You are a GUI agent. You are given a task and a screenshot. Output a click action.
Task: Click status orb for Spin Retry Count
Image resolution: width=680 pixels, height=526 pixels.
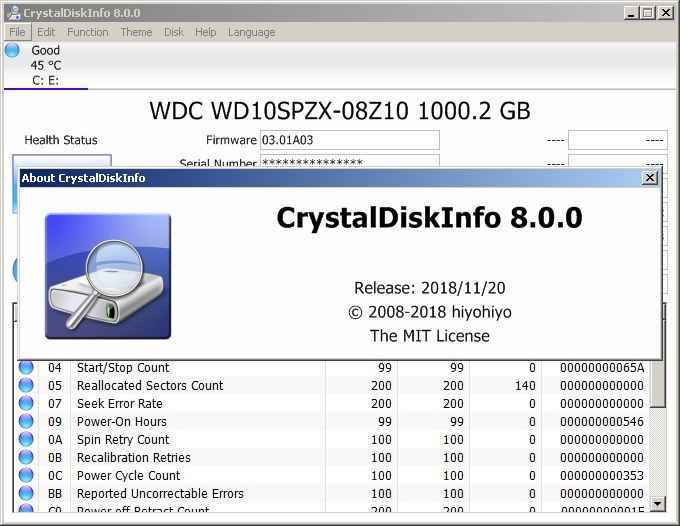(26, 439)
